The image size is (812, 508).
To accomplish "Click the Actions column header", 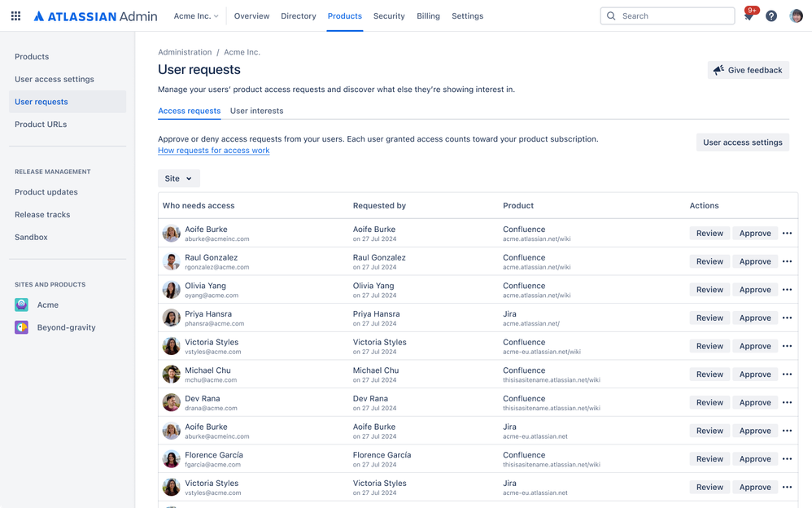I will tap(705, 206).
